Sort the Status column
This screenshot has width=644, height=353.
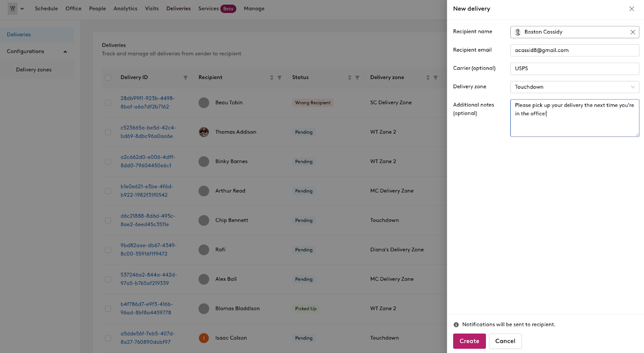pos(349,77)
